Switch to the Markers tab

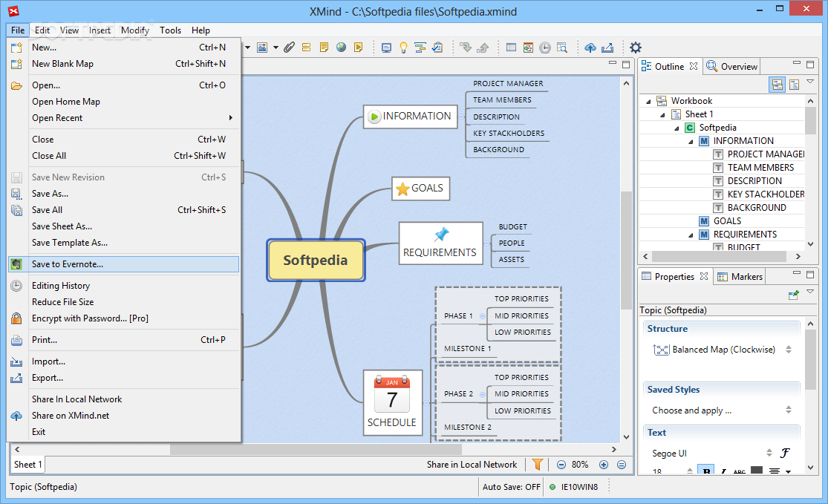(740, 277)
